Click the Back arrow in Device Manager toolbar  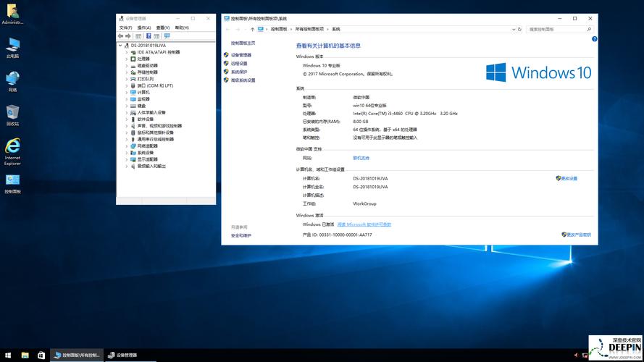pos(121,36)
